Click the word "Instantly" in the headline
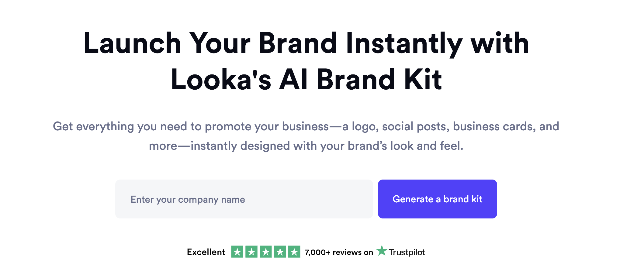The width and height of the screenshot is (644, 278). tap(404, 43)
